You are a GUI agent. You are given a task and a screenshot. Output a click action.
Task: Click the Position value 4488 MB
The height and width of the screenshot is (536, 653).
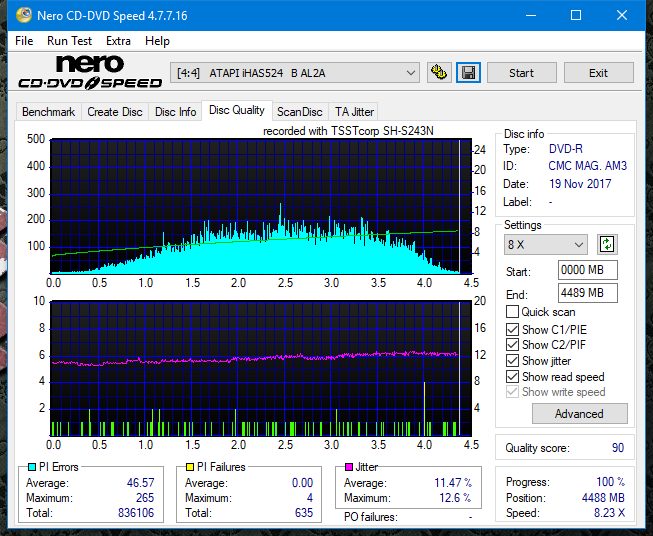[603, 498]
